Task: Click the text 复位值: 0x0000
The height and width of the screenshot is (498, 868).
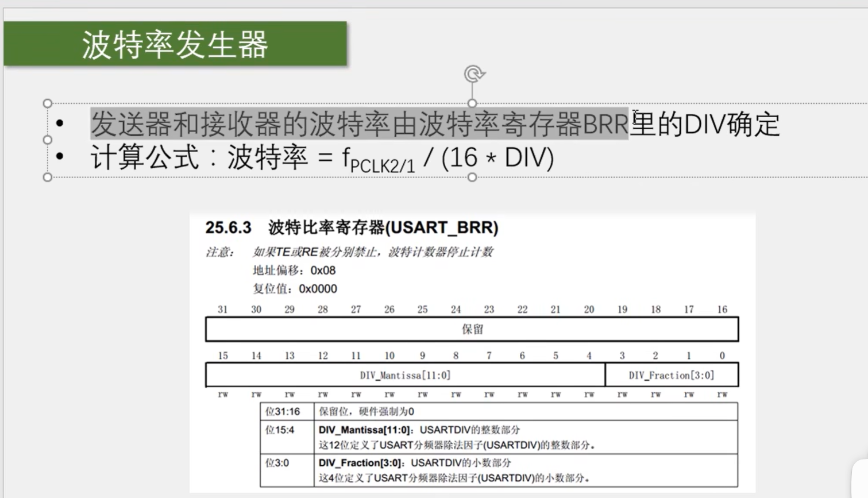Action: (295, 288)
